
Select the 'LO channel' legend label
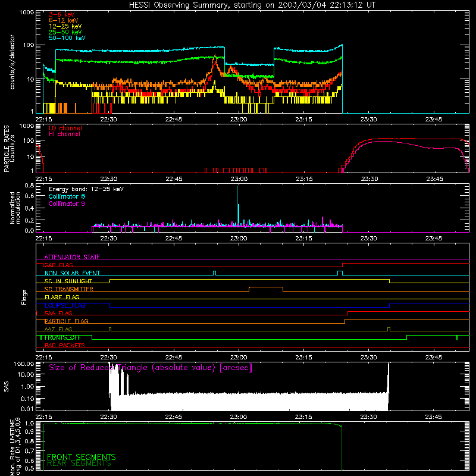point(65,128)
